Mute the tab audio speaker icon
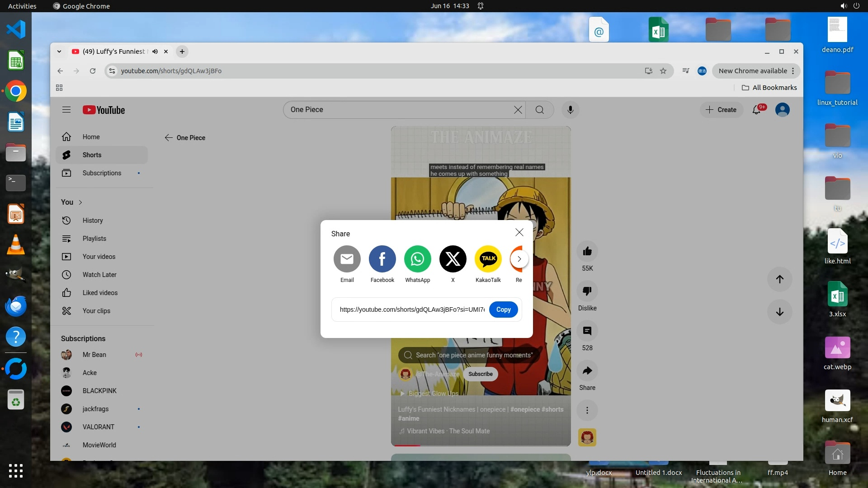The image size is (868, 488). 155,52
